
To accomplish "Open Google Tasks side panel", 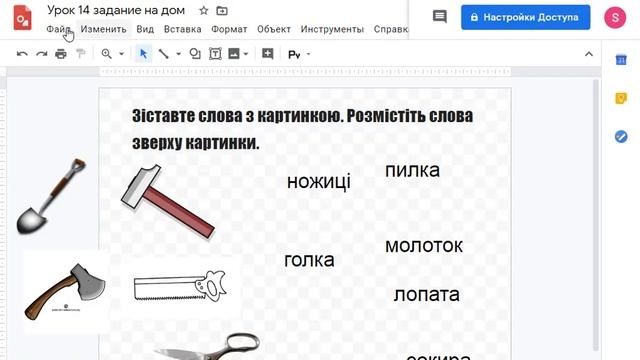I will tap(621, 136).
